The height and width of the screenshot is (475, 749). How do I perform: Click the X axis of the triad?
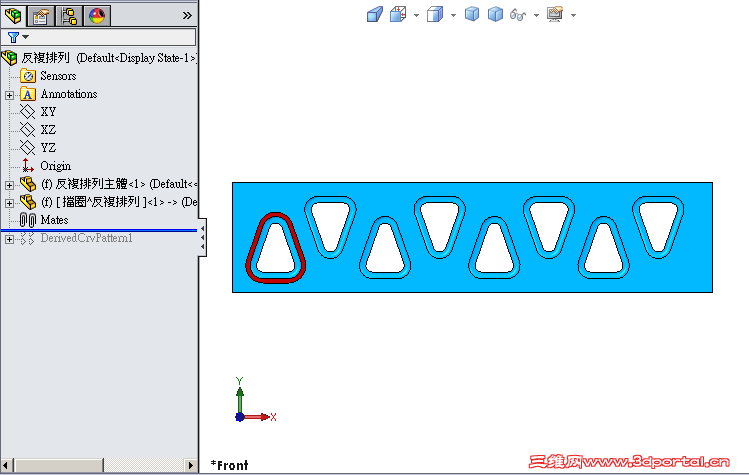pos(258,417)
